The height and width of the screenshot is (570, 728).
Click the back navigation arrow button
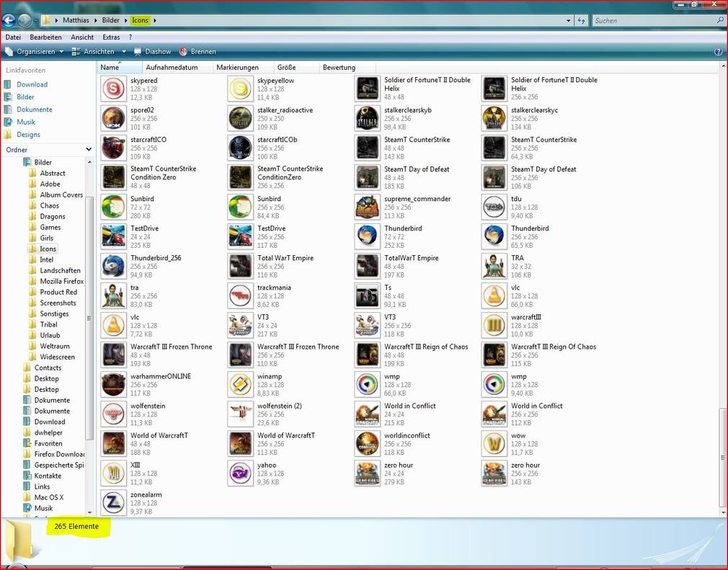point(9,20)
